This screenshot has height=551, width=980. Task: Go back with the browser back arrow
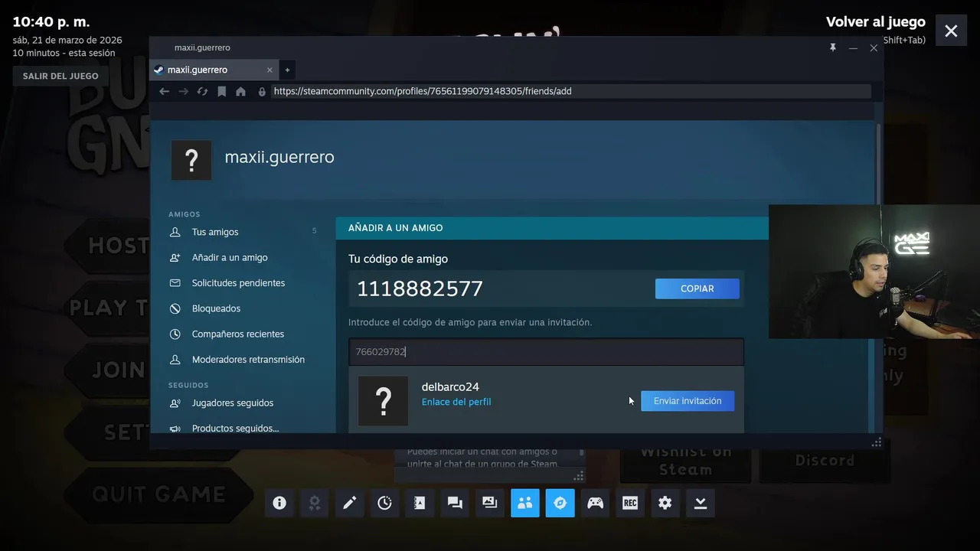164,91
